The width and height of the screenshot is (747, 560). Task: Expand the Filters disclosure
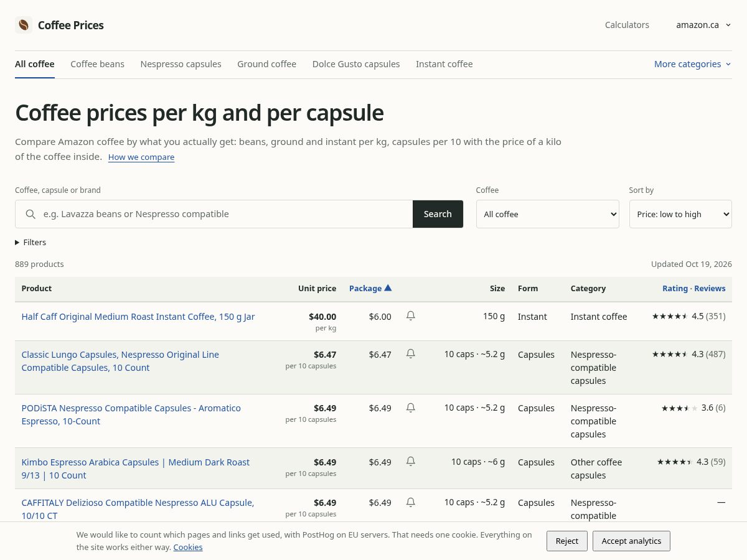(31, 242)
